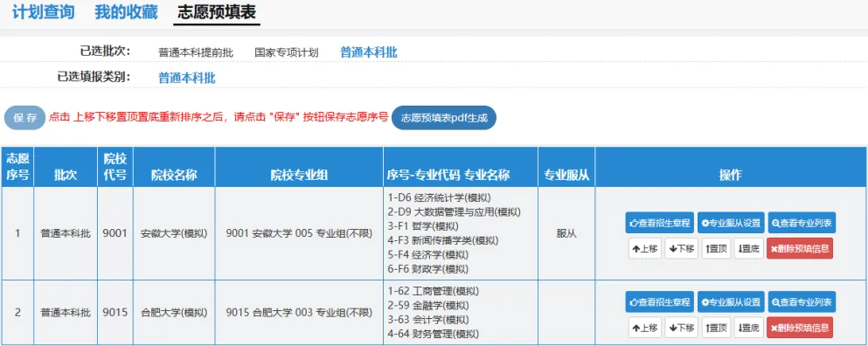Click the 合肥大学(模拟) name cell
Screen dimensions: 868x346
tap(174, 313)
